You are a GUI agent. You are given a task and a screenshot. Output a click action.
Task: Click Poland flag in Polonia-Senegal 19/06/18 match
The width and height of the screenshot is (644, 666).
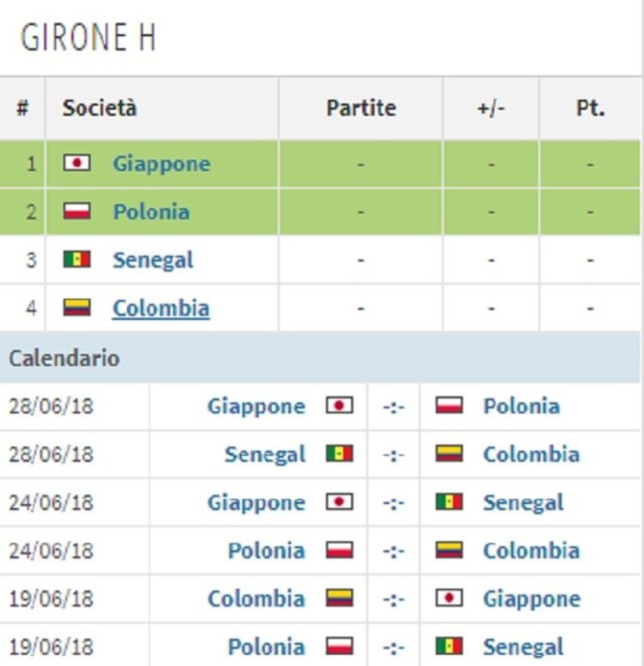pyautogui.click(x=339, y=647)
